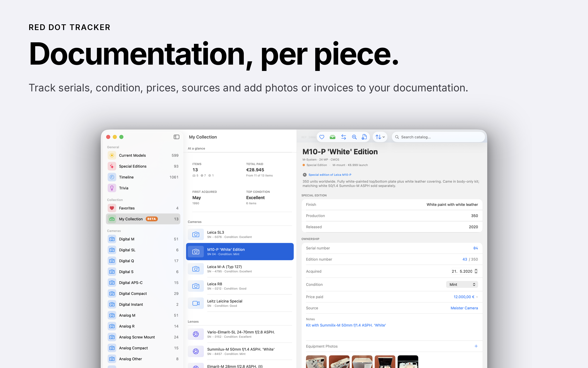Viewport: 588px width, 368px height.
Task: Click the Current Models star icon
Action: (112, 155)
